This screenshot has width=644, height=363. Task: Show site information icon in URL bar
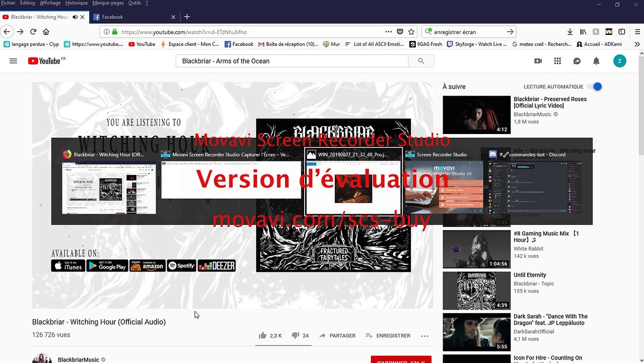click(106, 32)
